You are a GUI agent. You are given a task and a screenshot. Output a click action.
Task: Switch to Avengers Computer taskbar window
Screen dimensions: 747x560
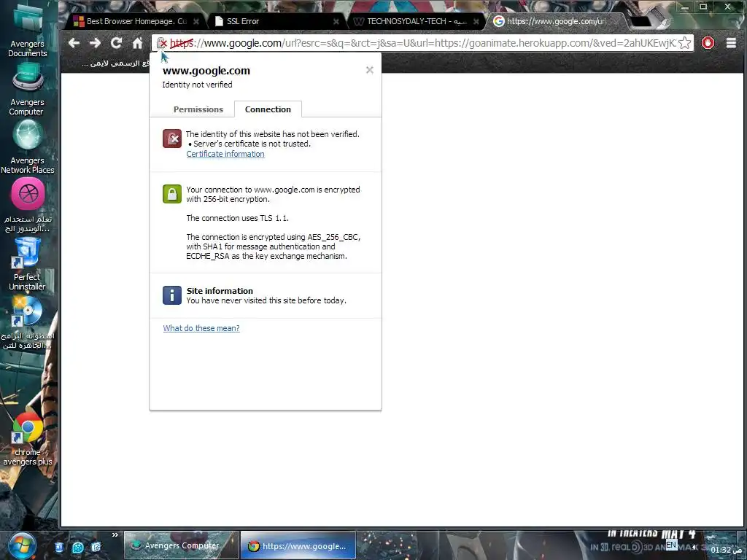pos(181,545)
